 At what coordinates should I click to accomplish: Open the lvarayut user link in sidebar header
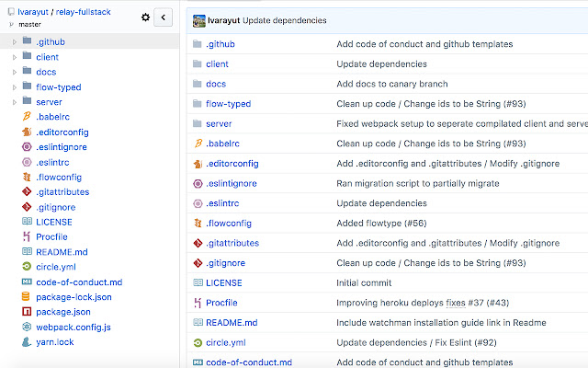coord(33,12)
